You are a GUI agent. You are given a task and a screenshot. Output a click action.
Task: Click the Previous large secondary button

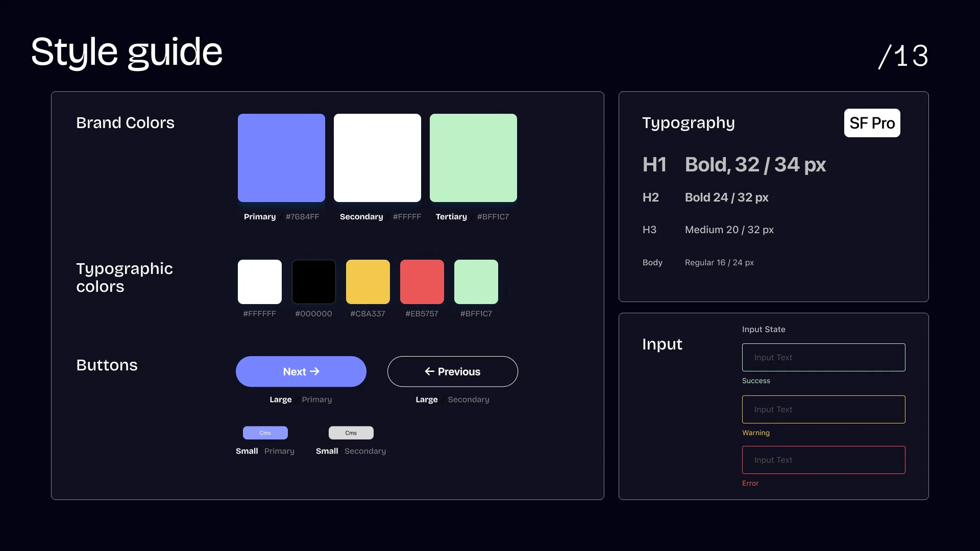point(452,371)
